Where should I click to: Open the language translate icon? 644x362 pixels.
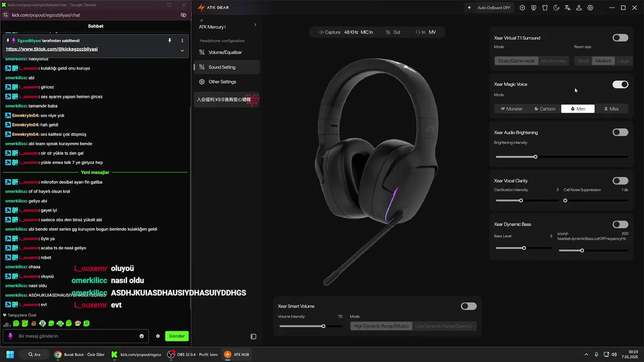[568, 8]
